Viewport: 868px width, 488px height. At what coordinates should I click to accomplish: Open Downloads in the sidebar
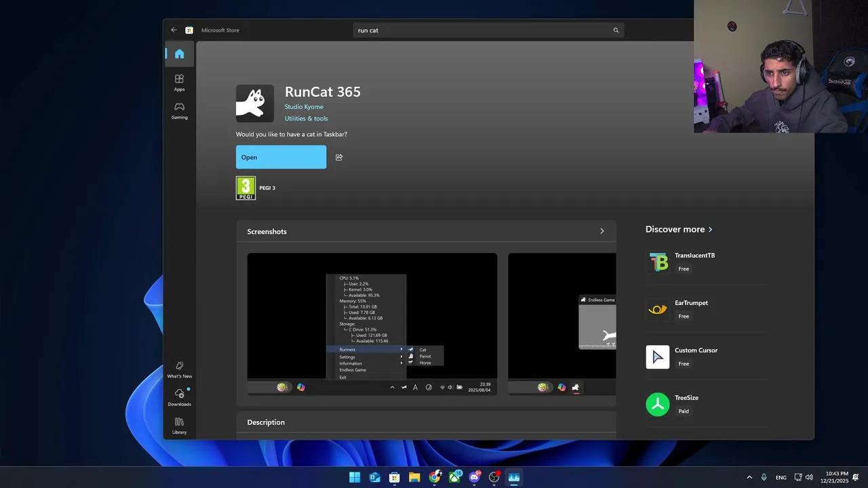point(179,397)
